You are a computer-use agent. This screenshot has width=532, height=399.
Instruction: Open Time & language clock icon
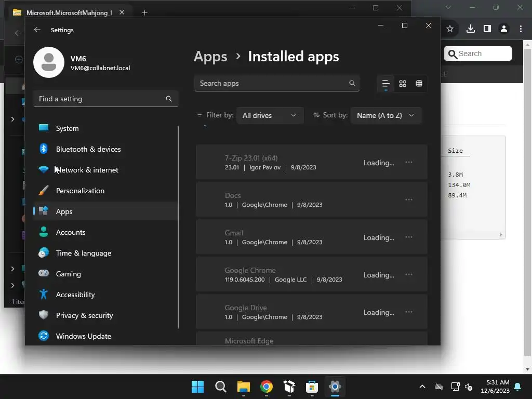(x=44, y=253)
